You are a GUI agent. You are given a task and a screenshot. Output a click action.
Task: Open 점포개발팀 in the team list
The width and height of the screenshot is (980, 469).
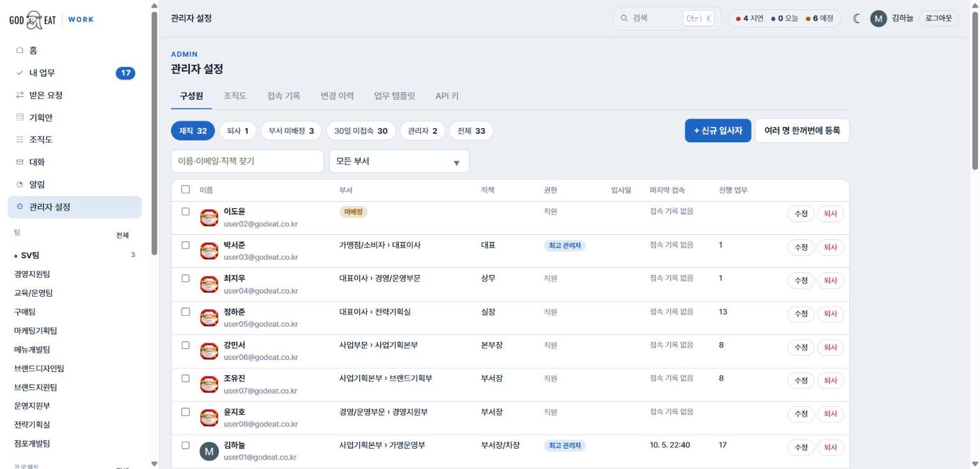click(32, 443)
